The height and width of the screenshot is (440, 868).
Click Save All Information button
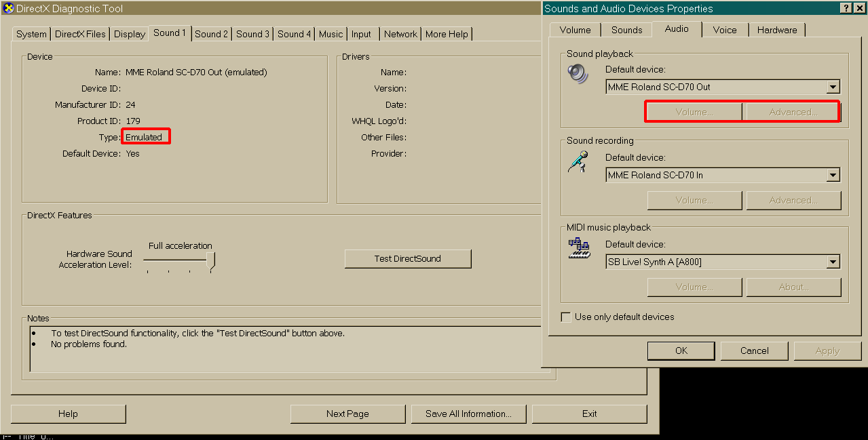pos(468,414)
